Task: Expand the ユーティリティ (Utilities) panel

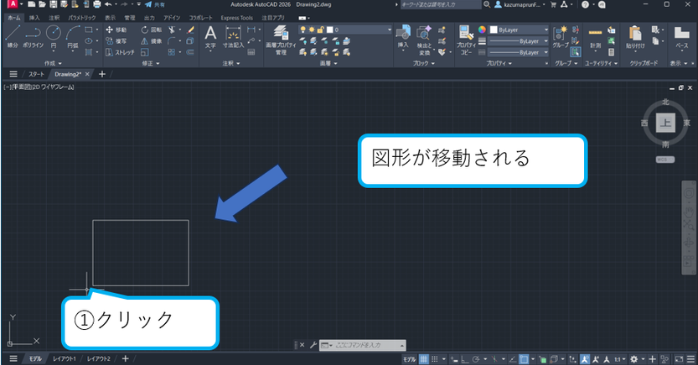Action: tap(601, 63)
